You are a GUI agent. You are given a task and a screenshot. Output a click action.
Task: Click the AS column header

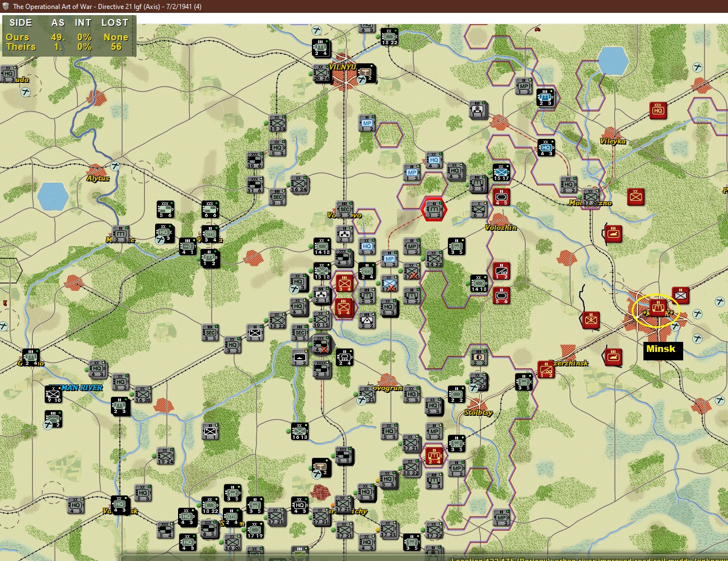pyautogui.click(x=58, y=22)
